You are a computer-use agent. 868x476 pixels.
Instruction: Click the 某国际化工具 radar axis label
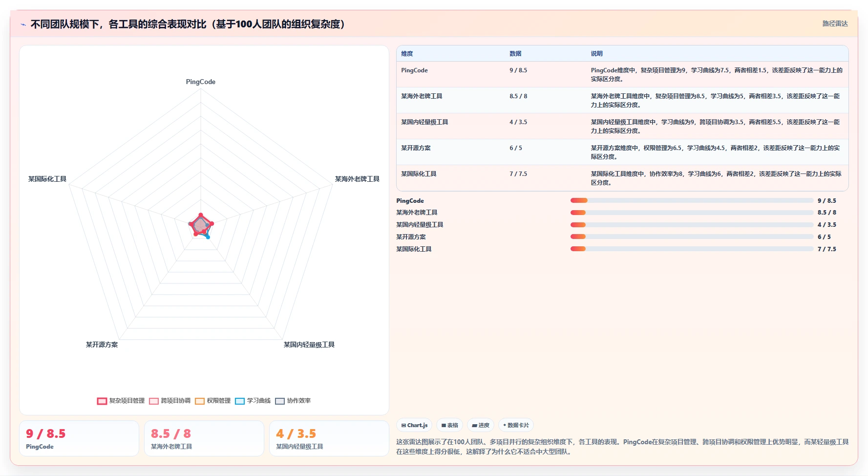coord(47,179)
